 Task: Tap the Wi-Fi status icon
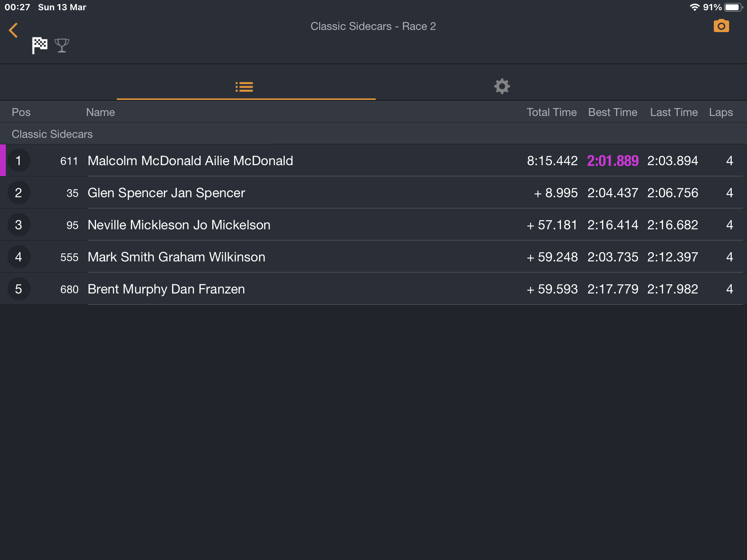[x=694, y=7]
